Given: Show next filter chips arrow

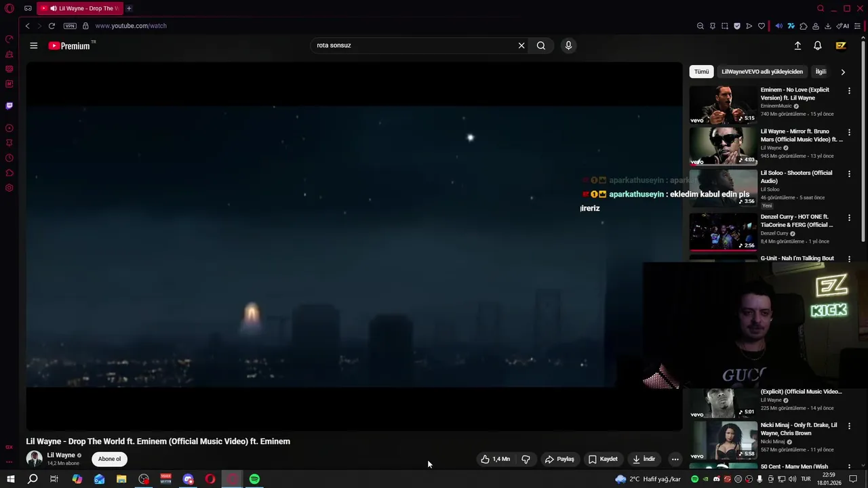Looking at the screenshot, I should point(843,71).
